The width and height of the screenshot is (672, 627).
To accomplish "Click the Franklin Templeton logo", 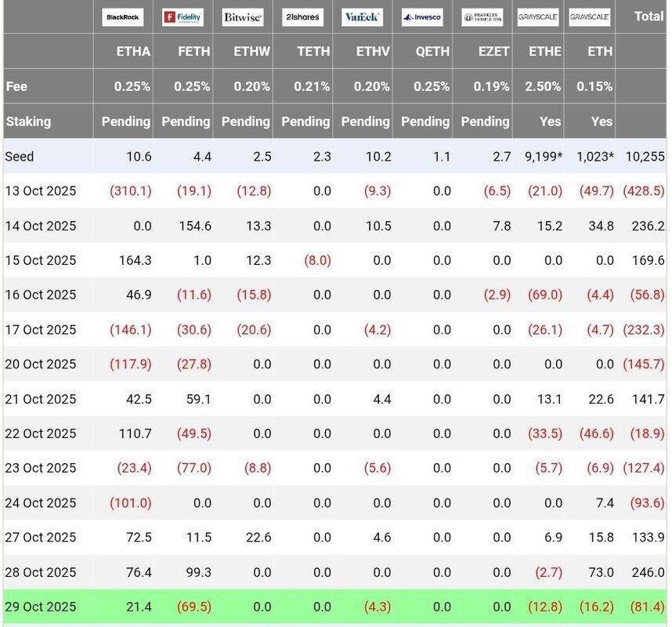I will [x=482, y=16].
